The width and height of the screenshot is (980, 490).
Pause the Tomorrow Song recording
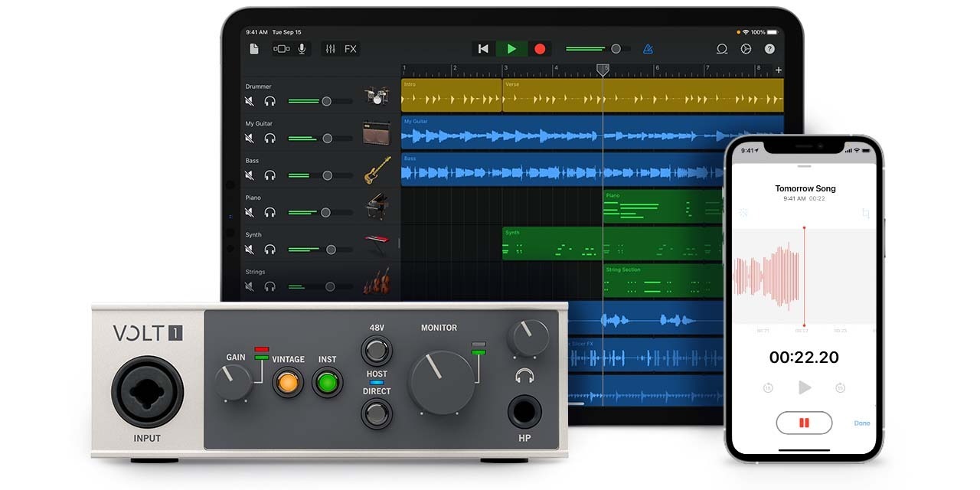tap(804, 423)
